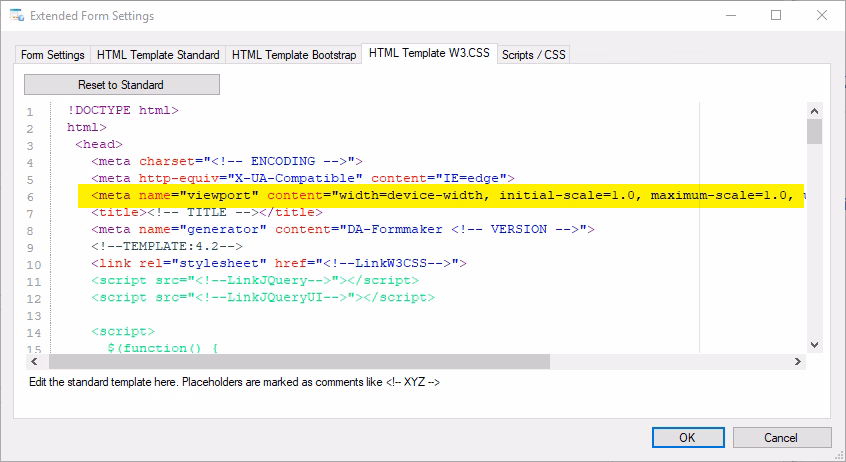This screenshot has width=846, height=462.
Task: Click the vertical scrollbar down arrow
Action: point(814,343)
